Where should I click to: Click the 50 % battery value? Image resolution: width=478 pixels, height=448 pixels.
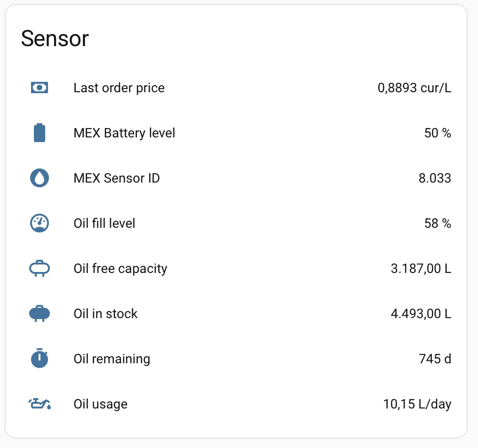pyautogui.click(x=438, y=133)
